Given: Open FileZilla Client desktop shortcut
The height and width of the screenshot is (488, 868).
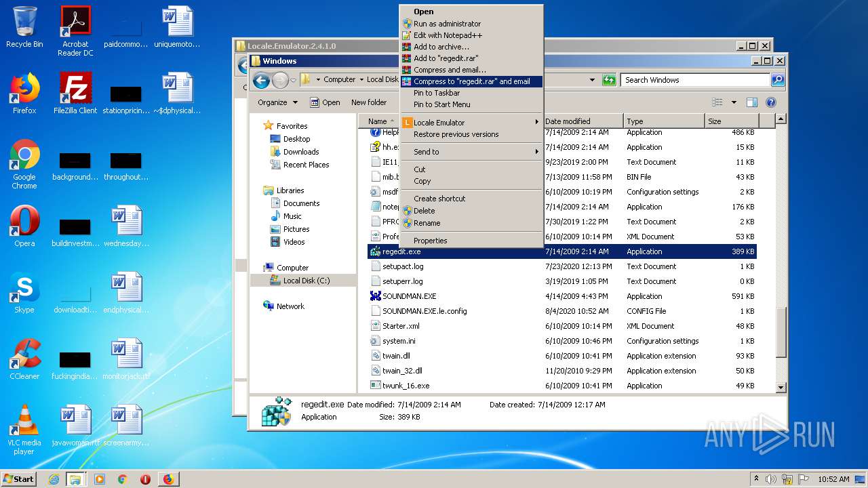Looking at the screenshot, I should click(75, 94).
